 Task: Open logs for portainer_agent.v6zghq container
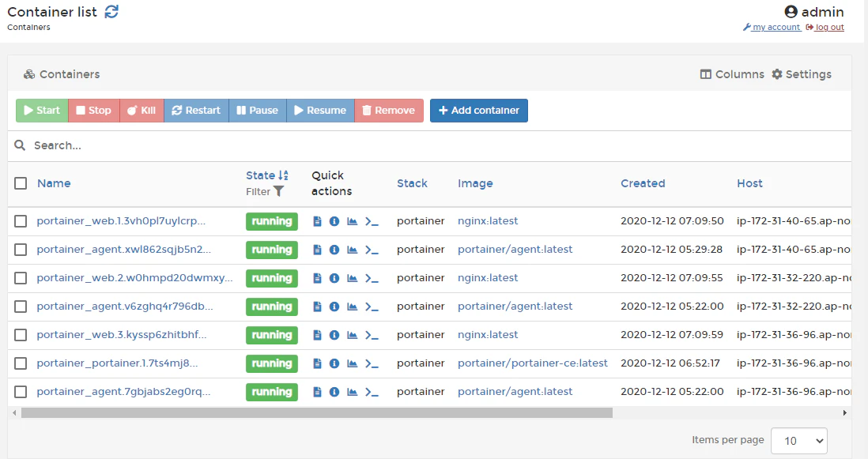317,307
